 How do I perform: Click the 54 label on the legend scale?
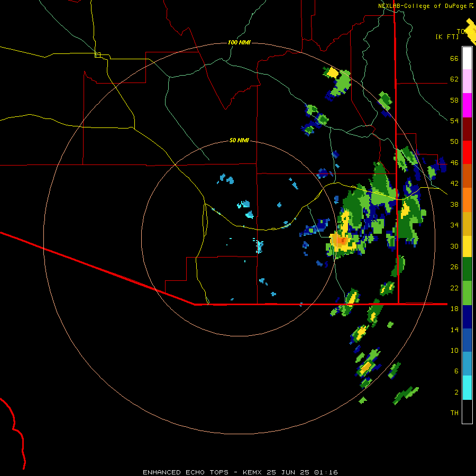coord(454,121)
